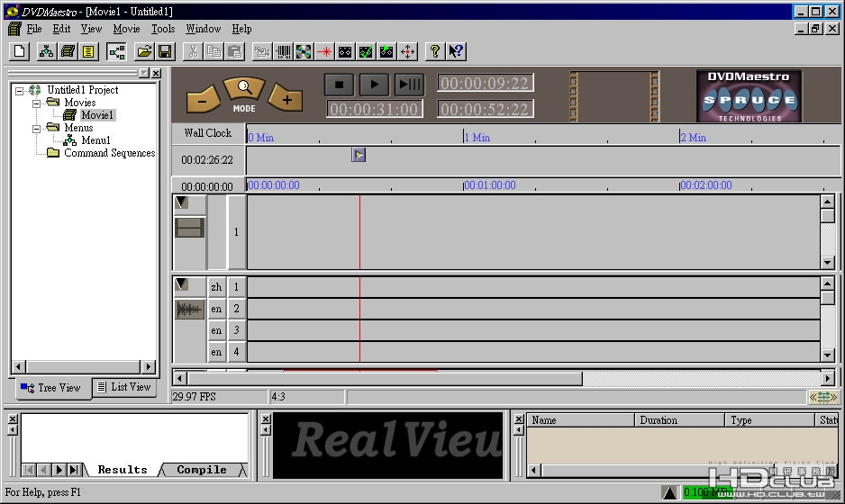This screenshot has width=845, height=504.
Task: Click the disc toolbar icon
Action: [304, 51]
